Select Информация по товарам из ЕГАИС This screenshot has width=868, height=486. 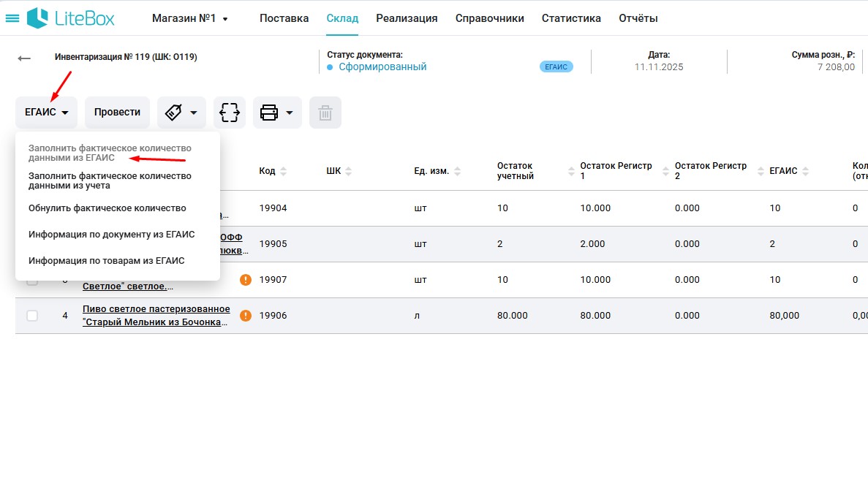tap(106, 260)
